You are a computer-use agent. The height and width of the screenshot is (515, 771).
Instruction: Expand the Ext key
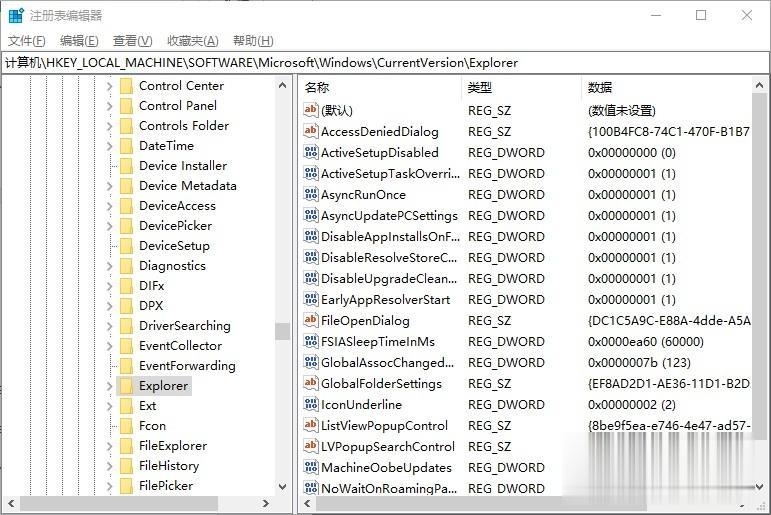[x=109, y=406]
